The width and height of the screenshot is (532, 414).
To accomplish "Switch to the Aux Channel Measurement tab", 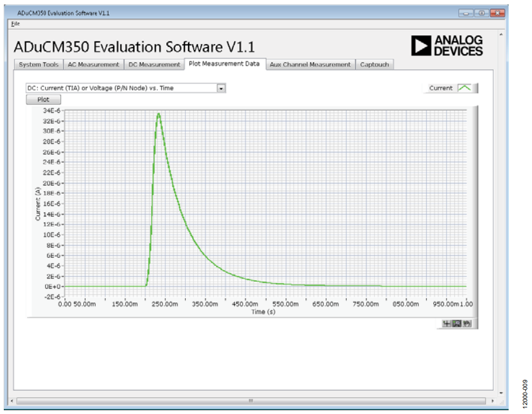I will [x=310, y=65].
